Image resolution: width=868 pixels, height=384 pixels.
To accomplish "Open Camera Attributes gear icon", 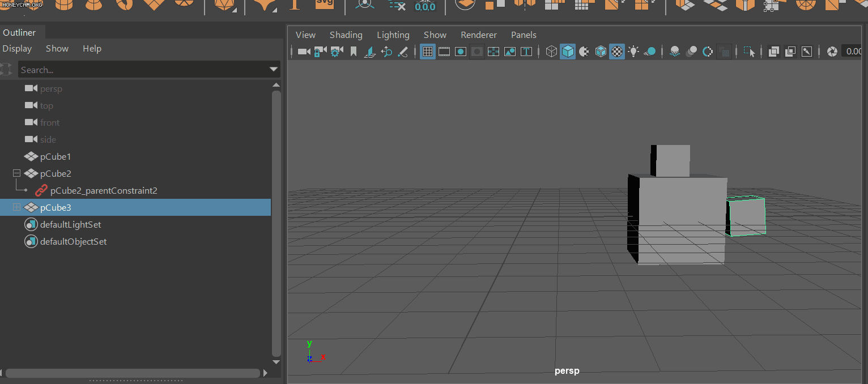I will click(x=337, y=52).
